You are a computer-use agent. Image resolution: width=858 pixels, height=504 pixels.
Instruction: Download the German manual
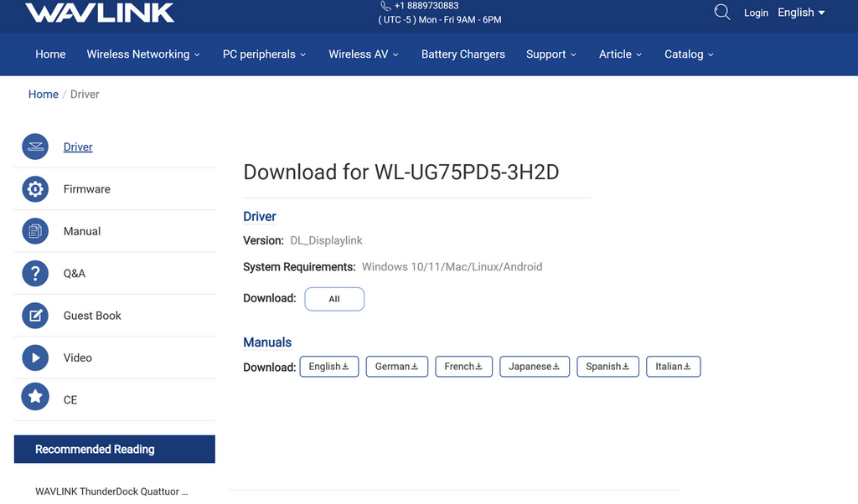(x=397, y=367)
